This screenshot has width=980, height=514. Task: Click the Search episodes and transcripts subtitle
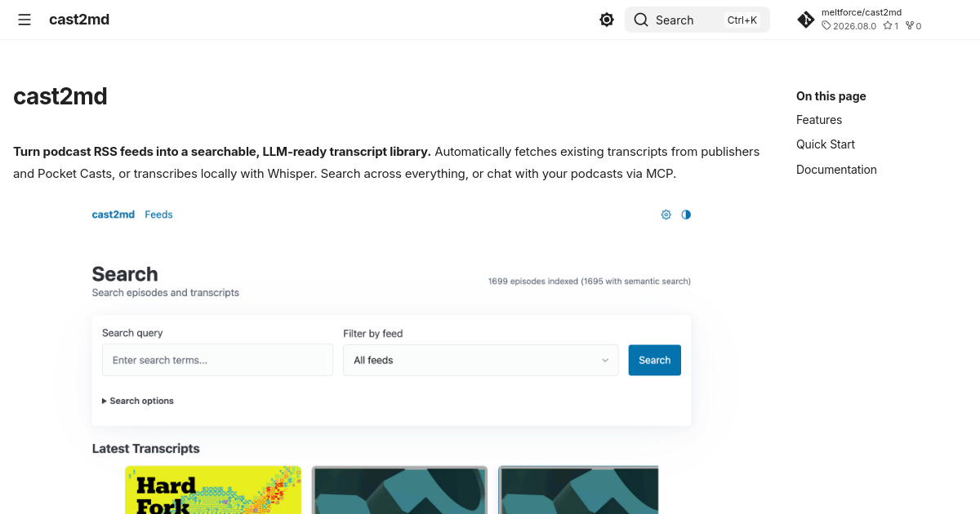(166, 293)
